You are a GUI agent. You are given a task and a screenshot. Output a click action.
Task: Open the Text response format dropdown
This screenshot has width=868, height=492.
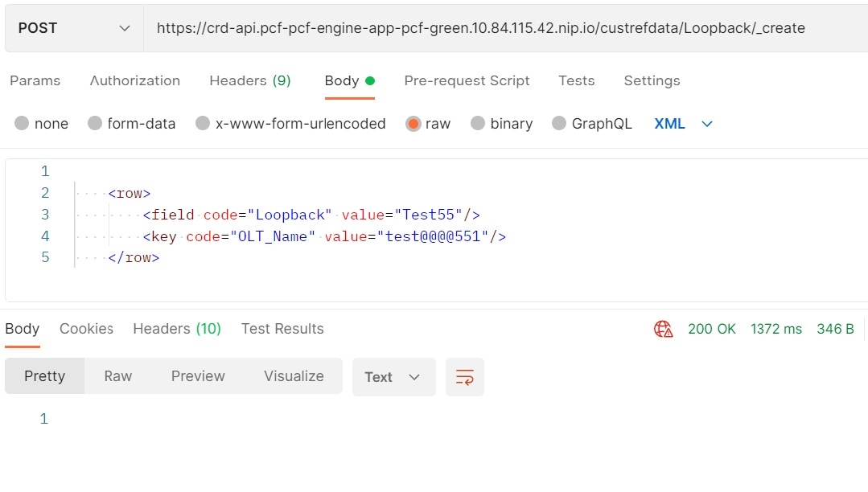coord(393,377)
